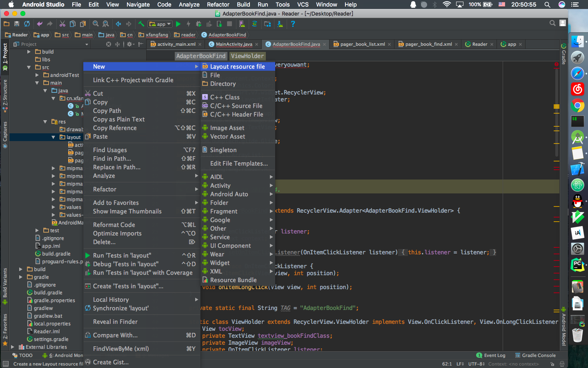
Task: Open the app run configuration dropdown
Action: tap(160, 24)
